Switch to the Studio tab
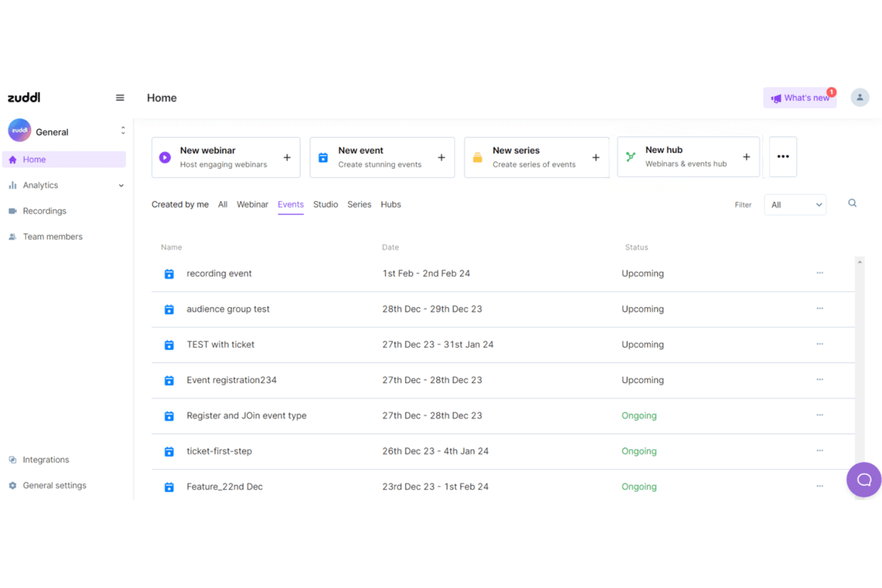Image resolution: width=882 pixels, height=588 pixels. point(325,204)
